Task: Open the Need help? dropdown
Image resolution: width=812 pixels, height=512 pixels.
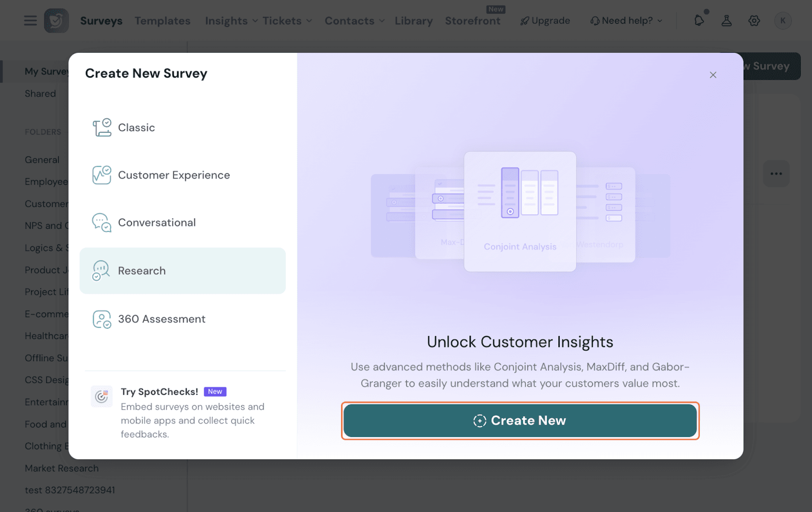Action: (626, 21)
